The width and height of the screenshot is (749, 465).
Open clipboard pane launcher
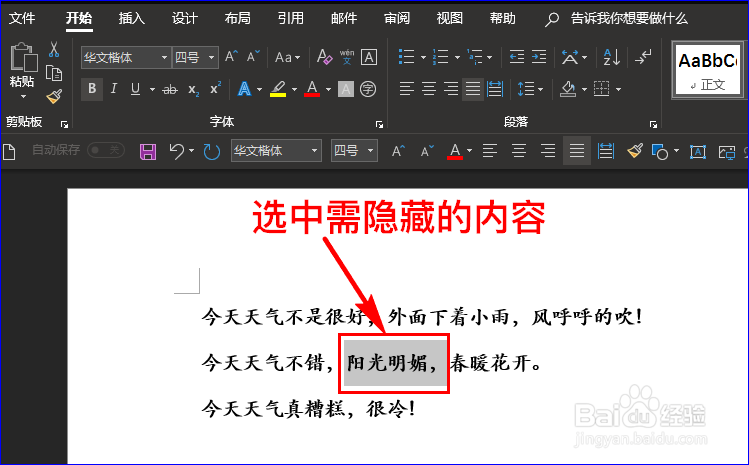(x=64, y=125)
